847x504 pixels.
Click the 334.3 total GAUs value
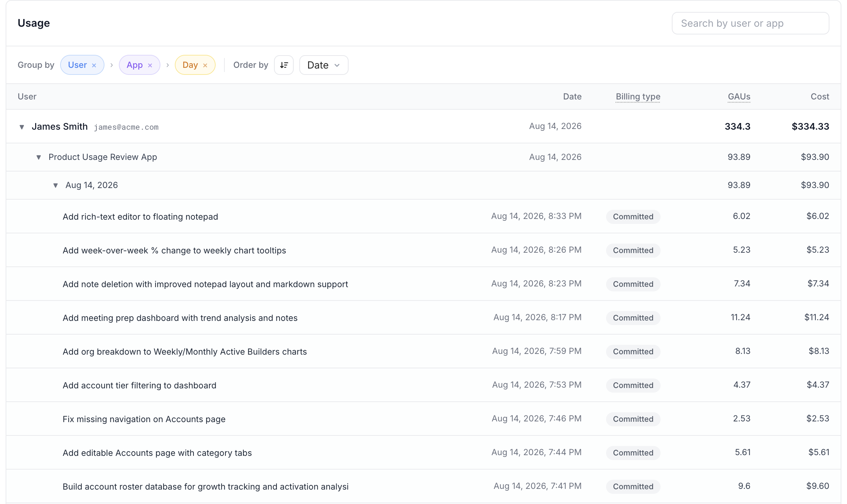coord(738,127)
